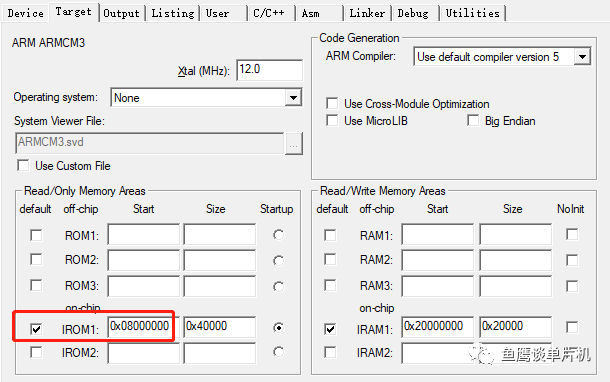Check the IRAM1 NoInit checkbox
This screenshot has height=382, width=610.
(571, 327)
